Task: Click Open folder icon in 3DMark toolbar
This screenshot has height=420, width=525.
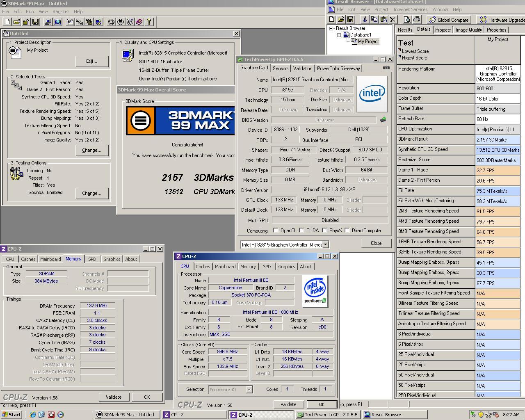Action: click(16, 22)
